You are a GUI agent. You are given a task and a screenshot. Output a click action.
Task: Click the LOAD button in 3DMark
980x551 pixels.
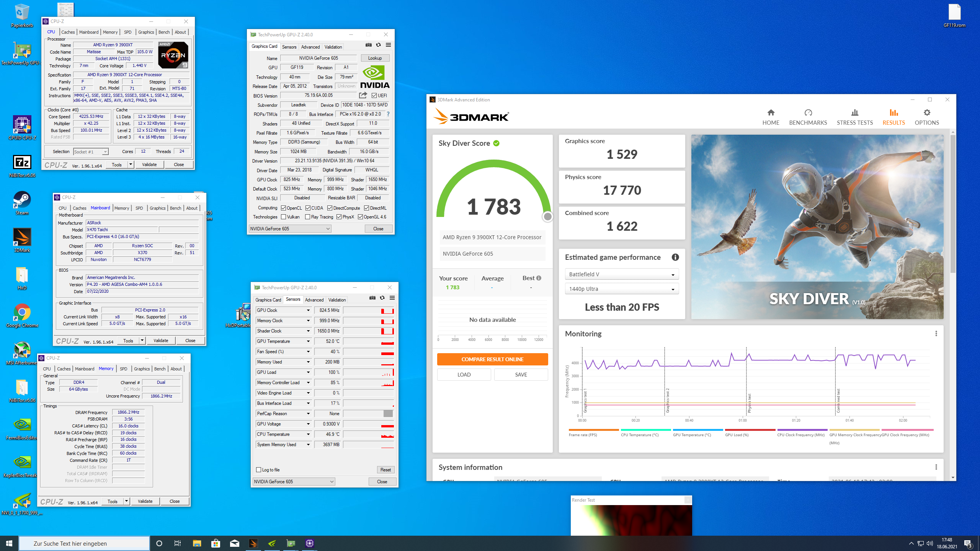coord(464,375)
